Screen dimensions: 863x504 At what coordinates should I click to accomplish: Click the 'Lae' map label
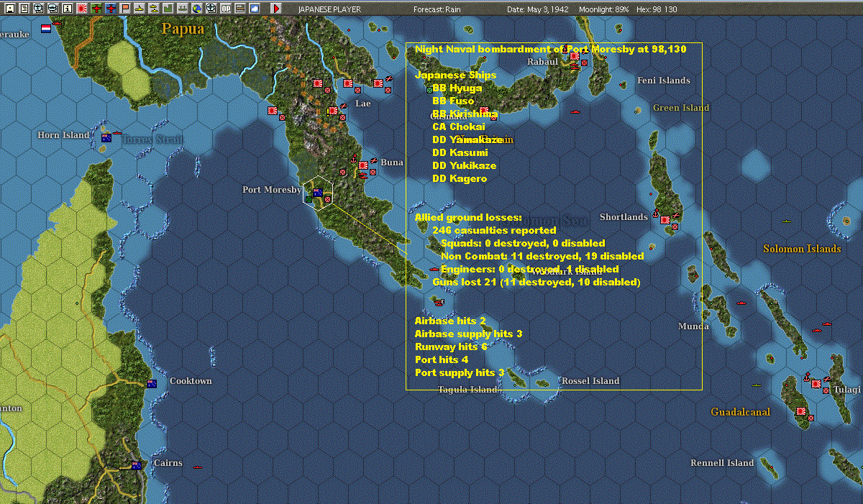[x=363, y=104]
